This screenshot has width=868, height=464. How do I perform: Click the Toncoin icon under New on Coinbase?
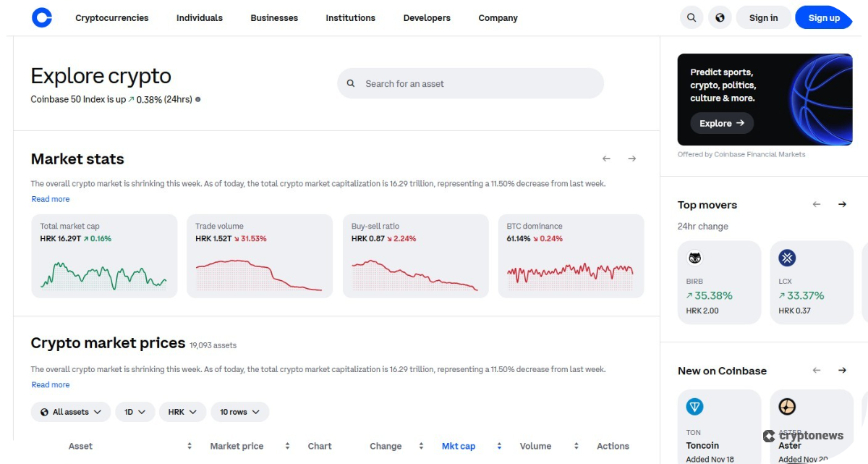coord(694,407)
